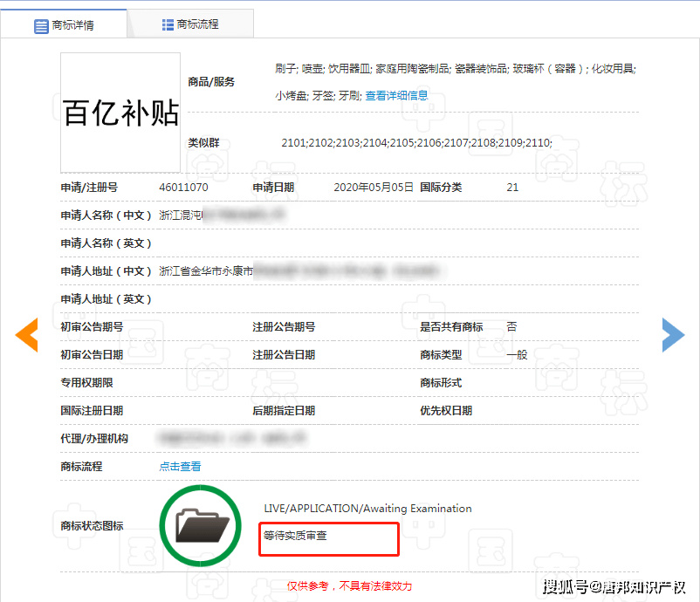Select the 代理/办理机构 label
This screenshot has width=700, height=602.
(x=94, y=439)
